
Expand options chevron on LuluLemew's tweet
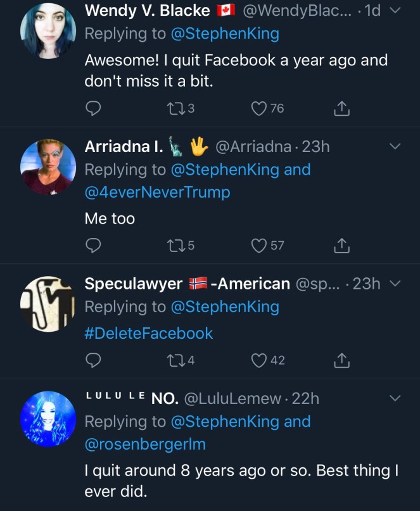click(x=394, y=398)
